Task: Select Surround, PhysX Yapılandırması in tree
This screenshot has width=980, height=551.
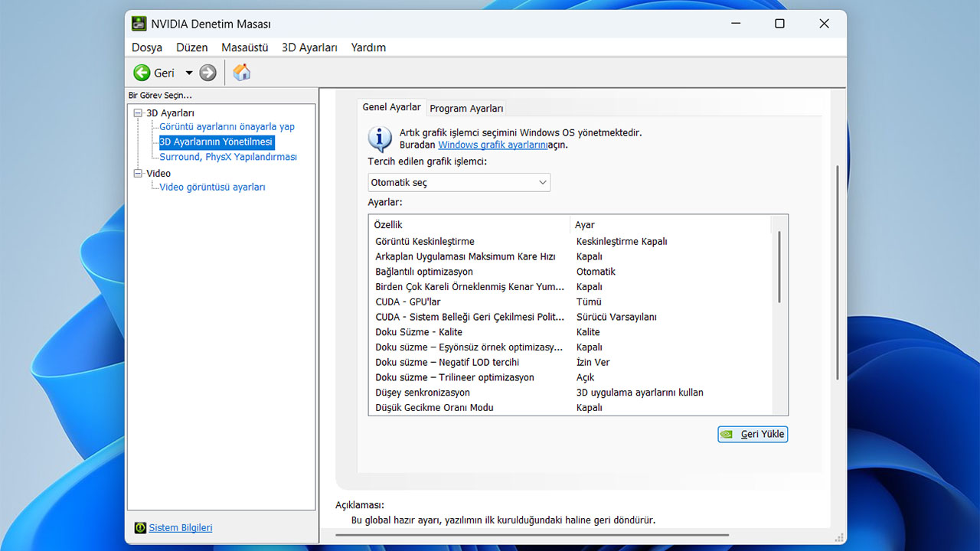Action: (x=227, y=157)
